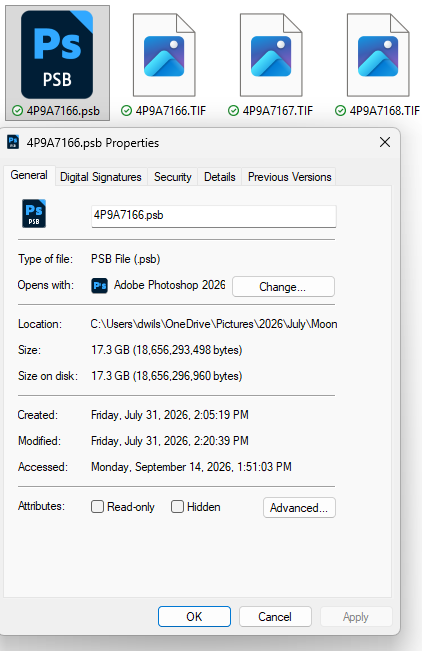Open the Advanced... attributes dialog
This screenshot has width=422, height=651.
pos(299,507)
